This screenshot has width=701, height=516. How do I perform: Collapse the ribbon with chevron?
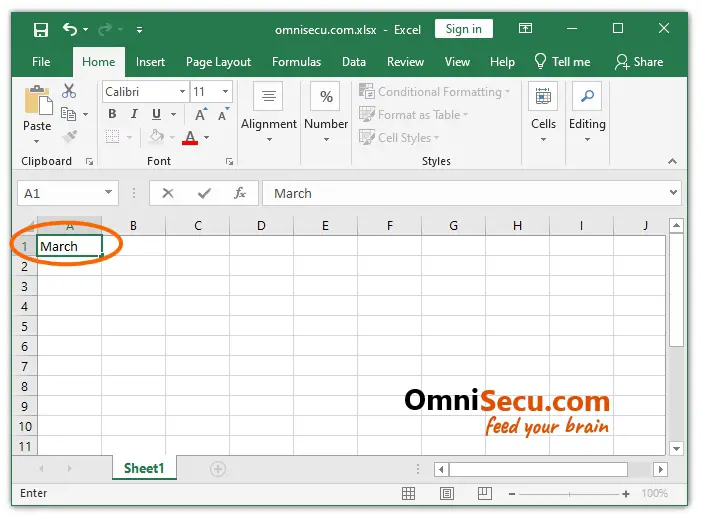pos(672,161)
